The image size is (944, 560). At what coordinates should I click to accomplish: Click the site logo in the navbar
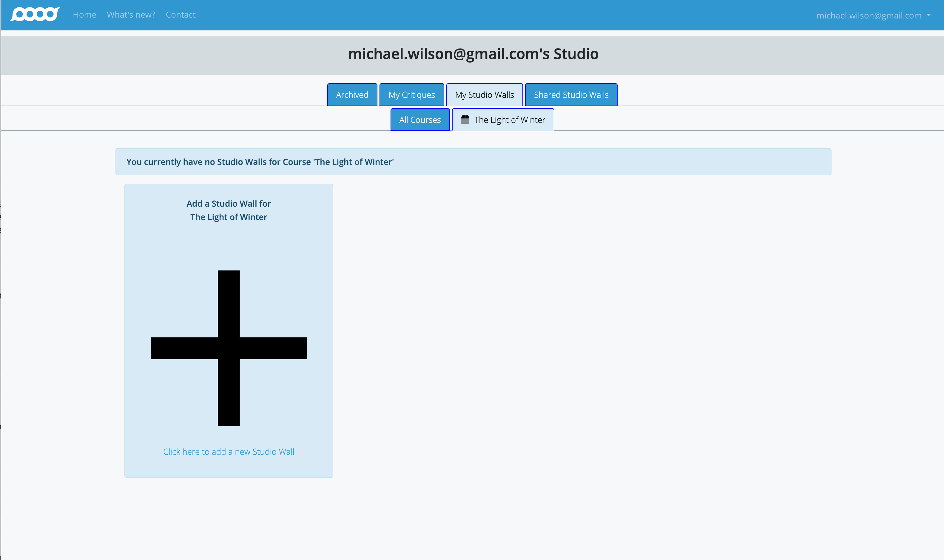pos(35,14)
